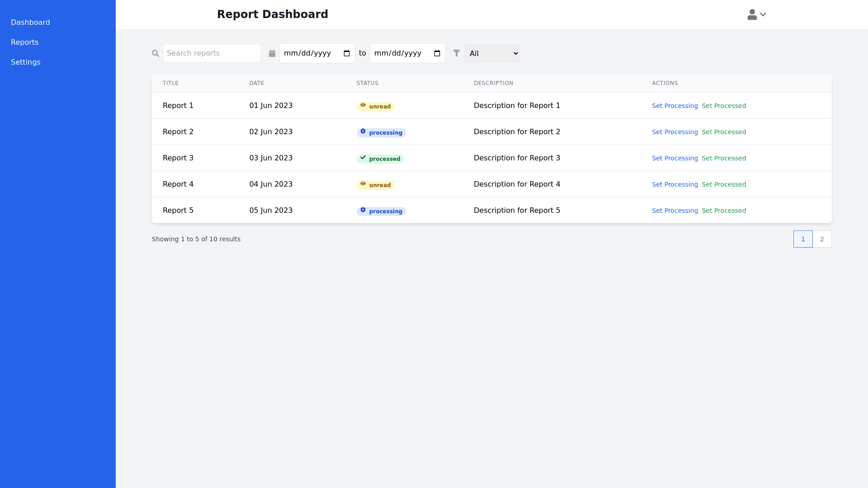
Task: Set Report 4 to Processed
Action: [x=723, y=184]
